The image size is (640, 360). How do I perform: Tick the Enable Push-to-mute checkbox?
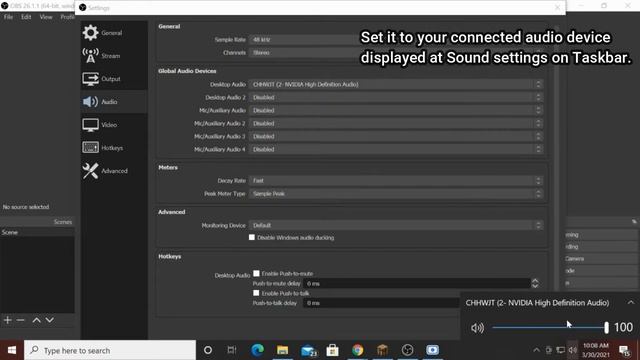click(x=256, y=273)
